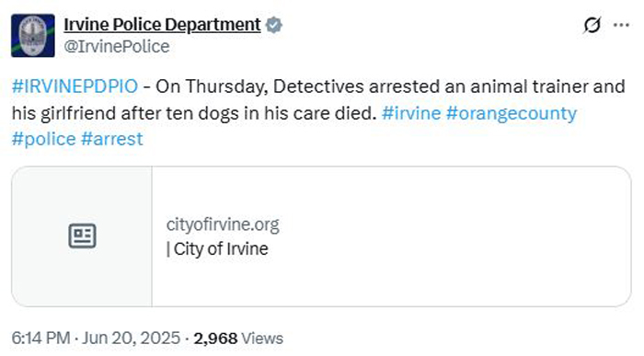Click the Grok explain-post icon
This screenshot has height=356, width=644.
point(592,25)
